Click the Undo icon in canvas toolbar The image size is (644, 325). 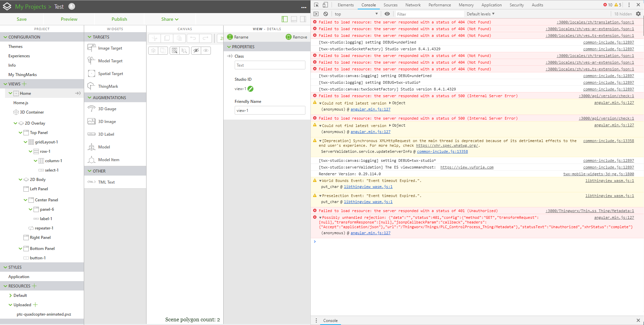click(193, 38)
